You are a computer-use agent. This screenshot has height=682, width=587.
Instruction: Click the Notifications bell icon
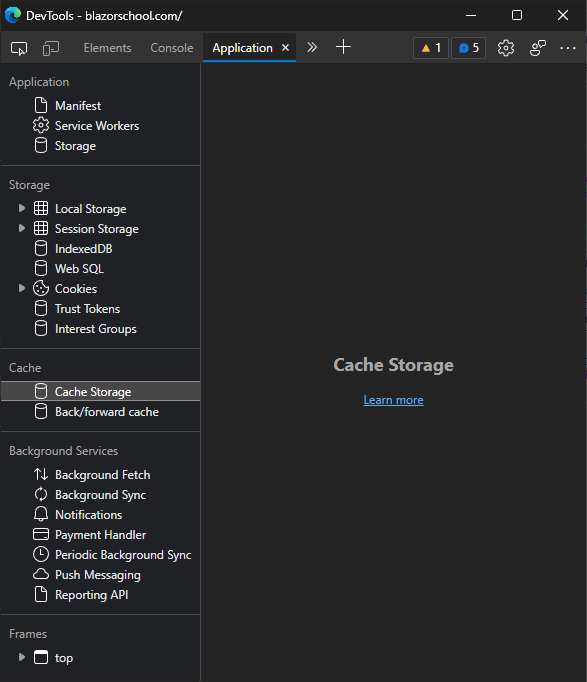(41, 515)
